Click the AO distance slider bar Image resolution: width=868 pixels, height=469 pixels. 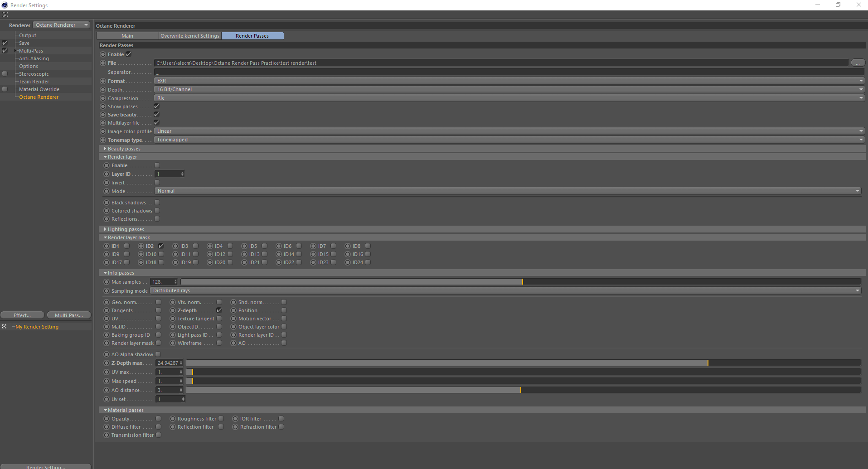pyautogui.click(x=523, y=390)
